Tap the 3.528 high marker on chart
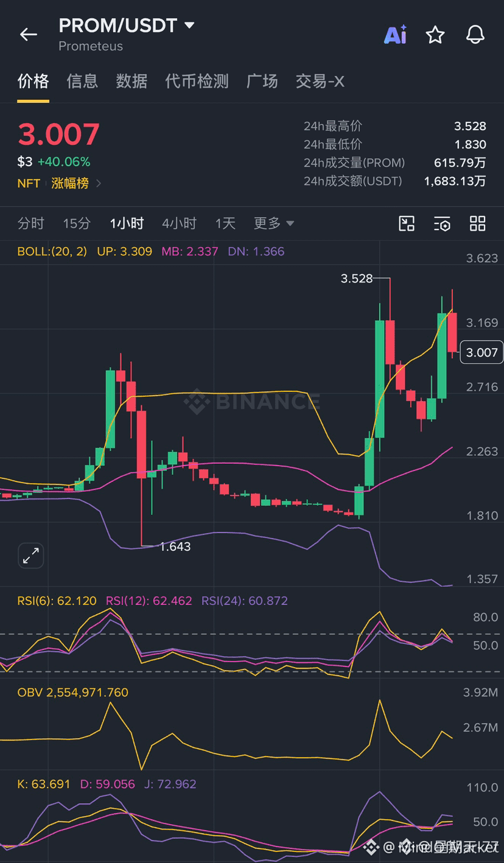This screenshot has height=863, width=504. [x=357, y=279]
